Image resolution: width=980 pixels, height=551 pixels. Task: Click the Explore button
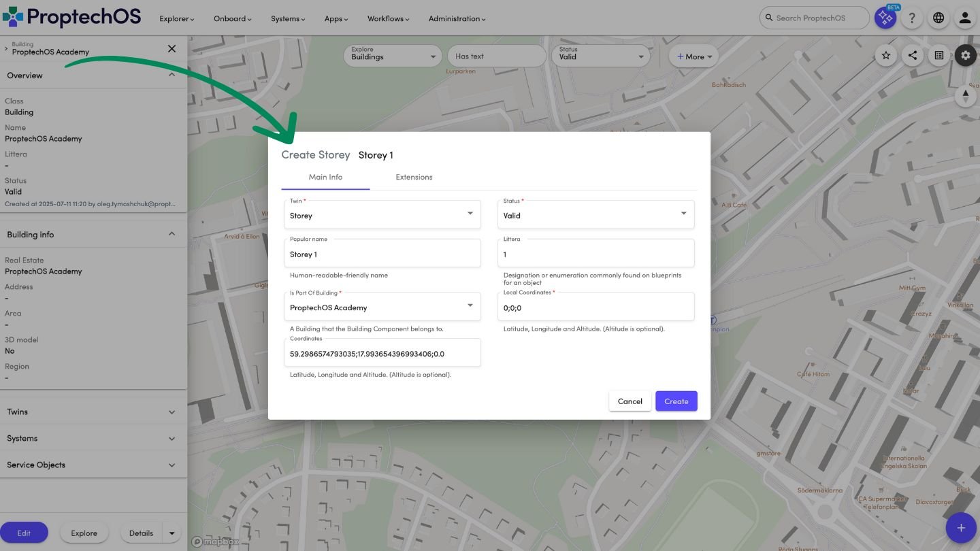(x=84, y=533)
